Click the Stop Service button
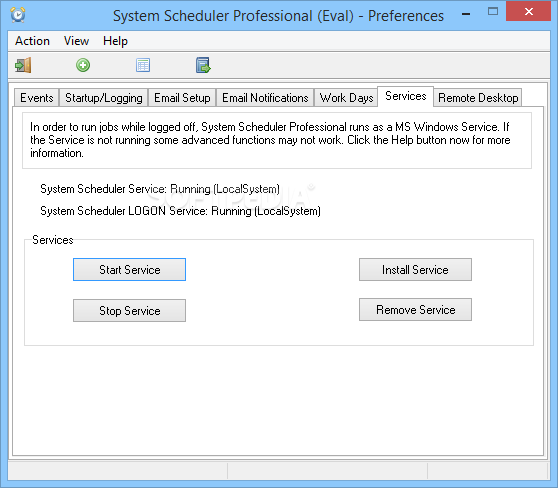Screen dimensions: 558x488 point(130,311)
